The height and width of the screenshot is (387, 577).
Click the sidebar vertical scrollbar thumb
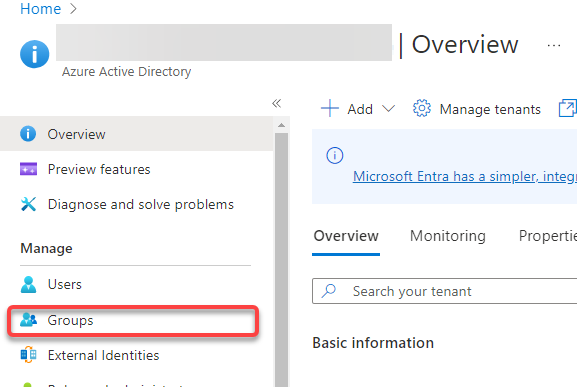(x=282, y=259)
